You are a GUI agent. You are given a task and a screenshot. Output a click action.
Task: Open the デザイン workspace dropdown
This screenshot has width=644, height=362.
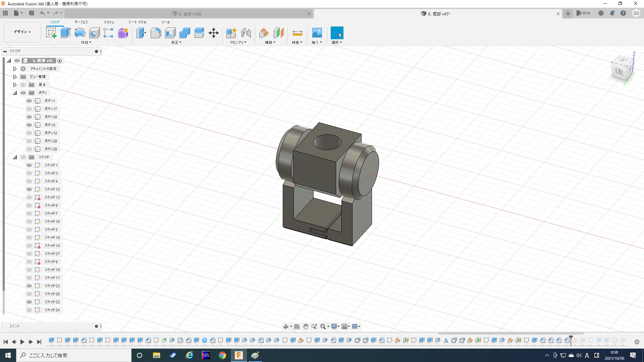pyautogui.click(x=22, y=32)
